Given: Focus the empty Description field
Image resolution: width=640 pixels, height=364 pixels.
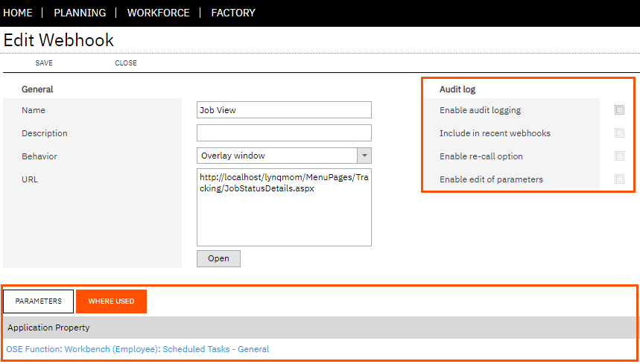Looking at the screenshot, I should click(284, 133).
